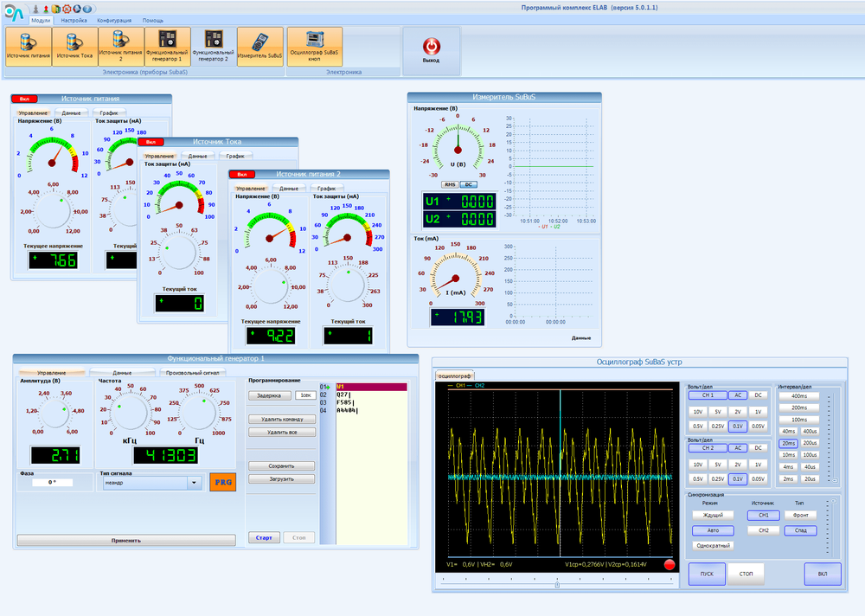Click the ELAB application logo button
This screenshot has width=865, height=616.
(12, 12)
